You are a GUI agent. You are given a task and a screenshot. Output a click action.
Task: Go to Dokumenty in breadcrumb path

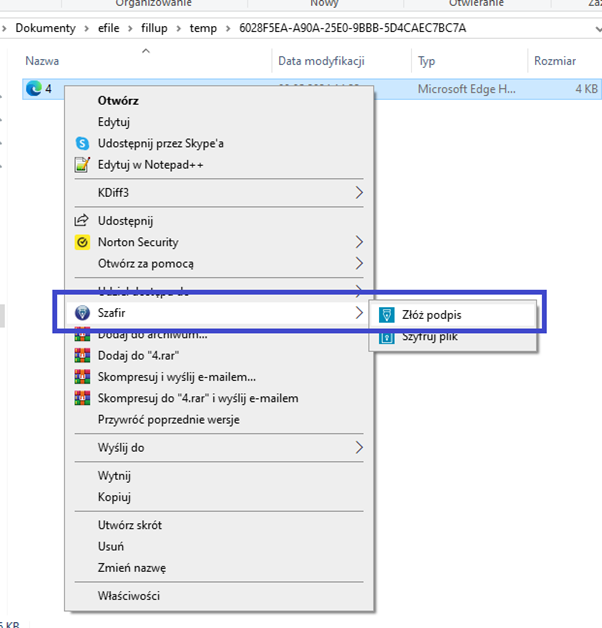(x=45, y=28)
